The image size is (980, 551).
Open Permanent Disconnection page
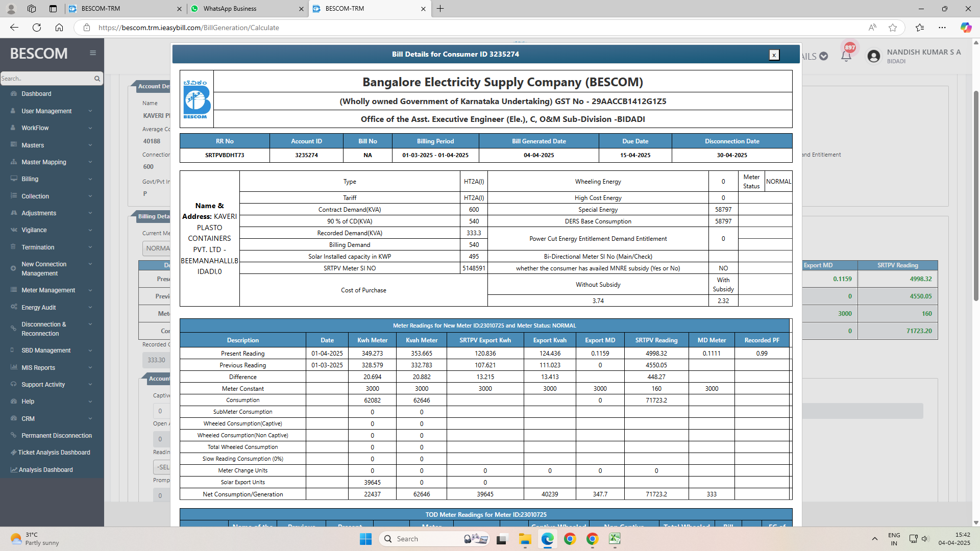[57, 436]
